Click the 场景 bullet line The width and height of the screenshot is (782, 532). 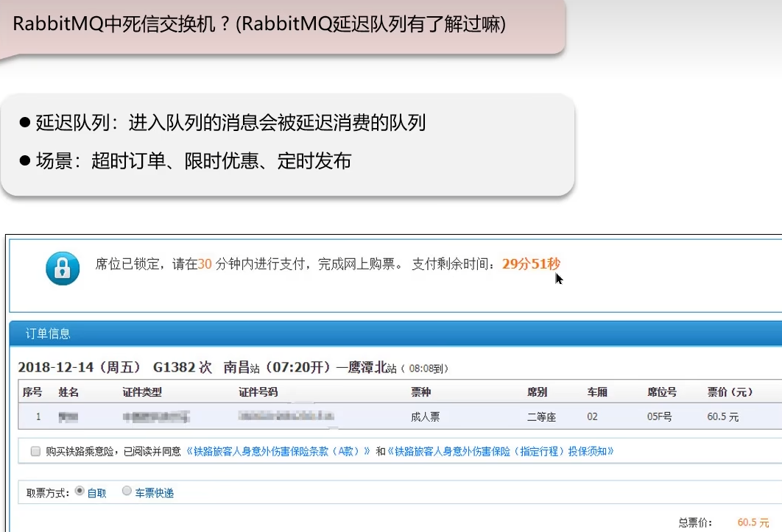tap(185, 160)
